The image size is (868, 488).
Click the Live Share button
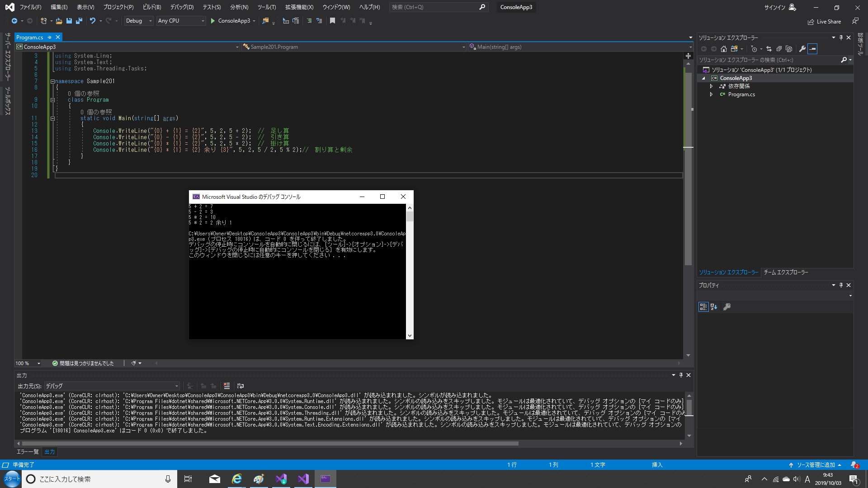tap(824, 21)
